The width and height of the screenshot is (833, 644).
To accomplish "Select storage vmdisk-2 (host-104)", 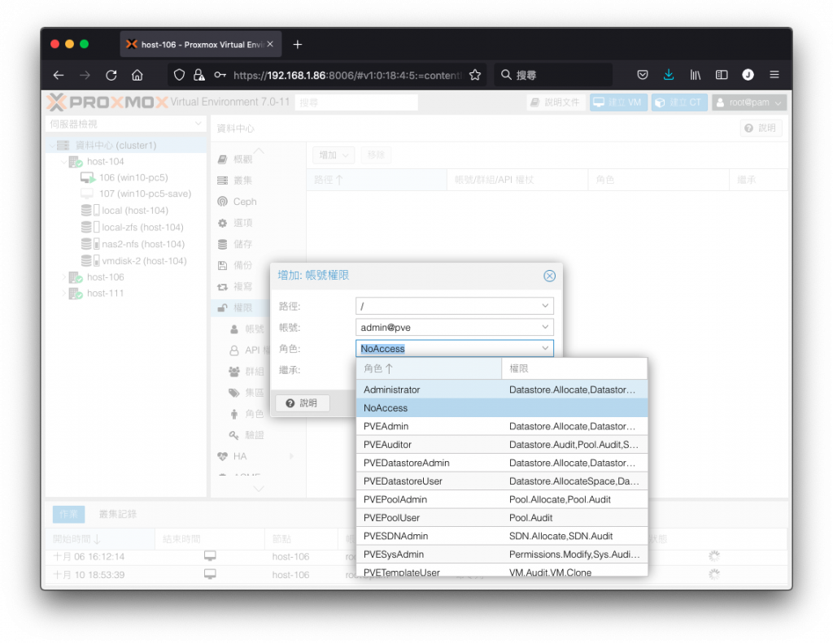I will point(144,261).
